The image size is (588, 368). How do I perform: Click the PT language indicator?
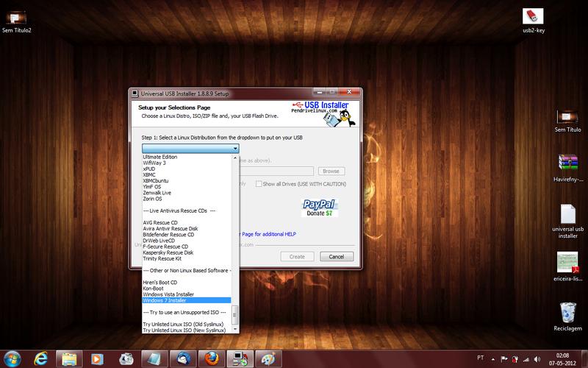click(481, 358)
